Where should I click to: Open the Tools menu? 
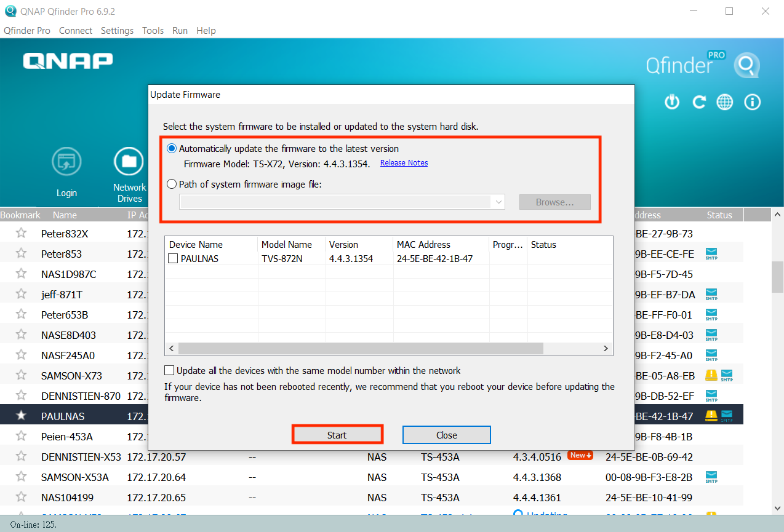153,30
